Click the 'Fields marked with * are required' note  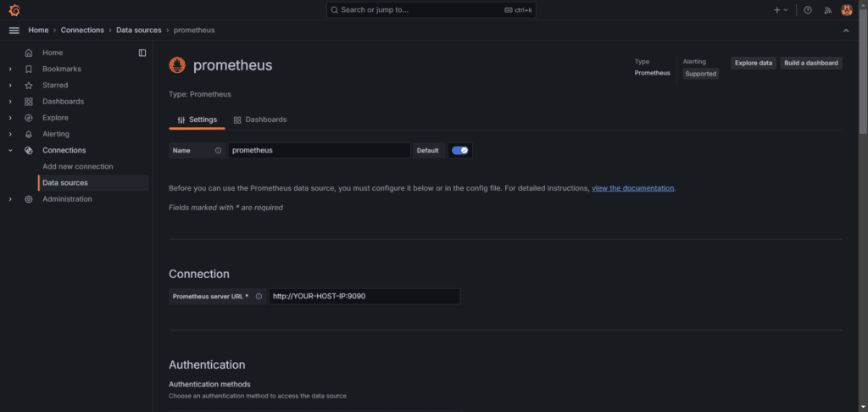click(x=225, y=208)
